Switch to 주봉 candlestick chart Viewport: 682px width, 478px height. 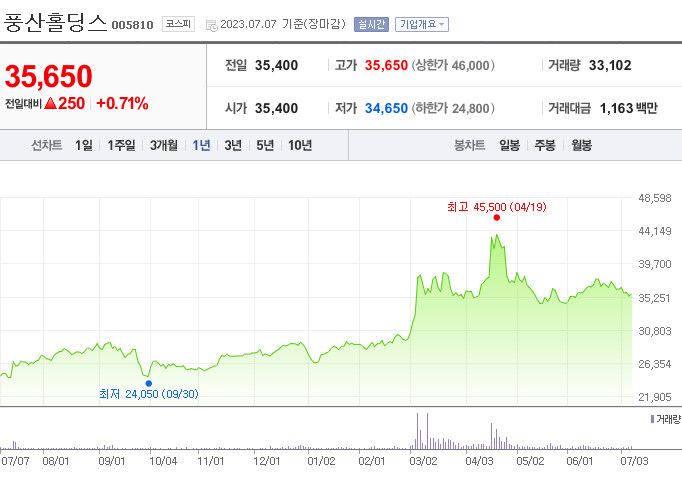[545, 145]
